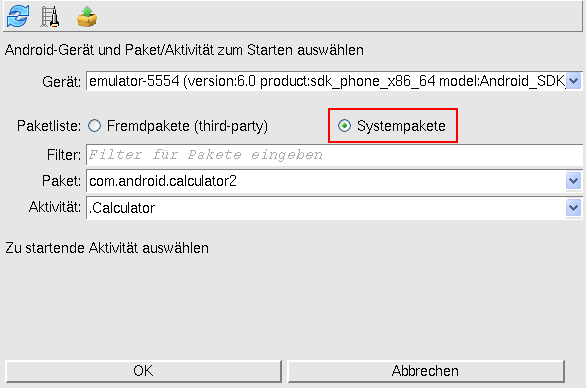Click the Filter label

pos(64,155)
